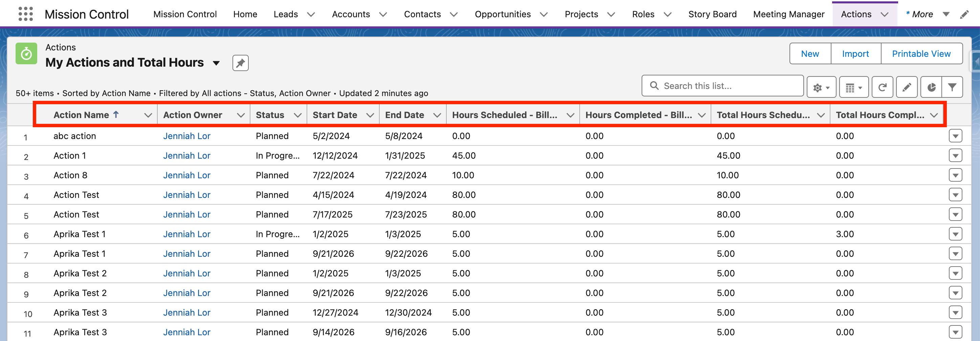Click the 45.00 Hours Scheduled Billable cell
Screen dimensions: 980x341
(464, 156)
